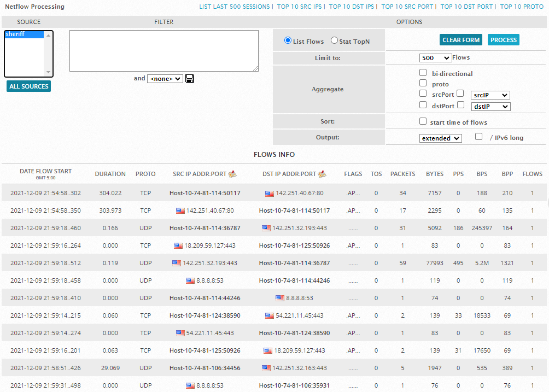Click source host Host-10-74-81-106:34456
Screen dimensions: 549x392
point(205,368)
